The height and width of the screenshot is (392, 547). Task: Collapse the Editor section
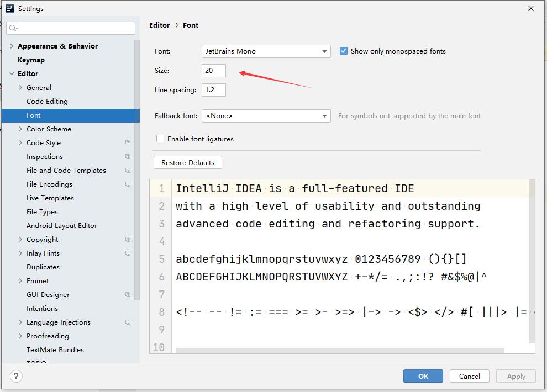[x=12, y=73]
